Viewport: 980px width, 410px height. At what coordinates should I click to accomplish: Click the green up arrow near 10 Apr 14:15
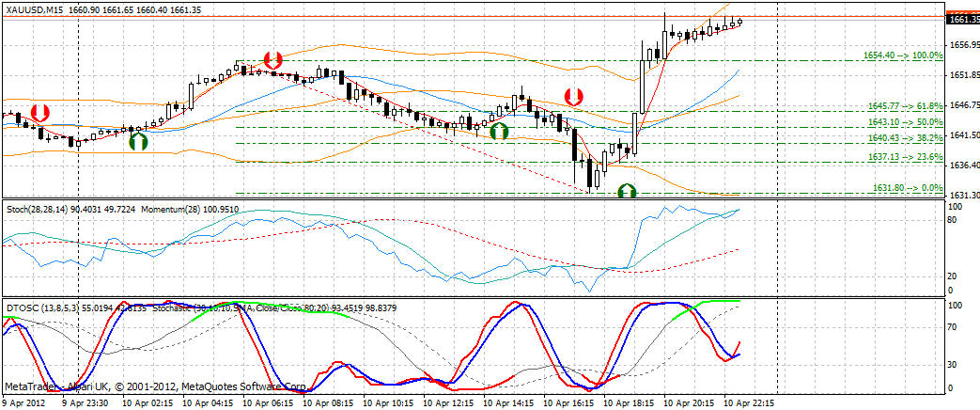[x=499, y=132]
